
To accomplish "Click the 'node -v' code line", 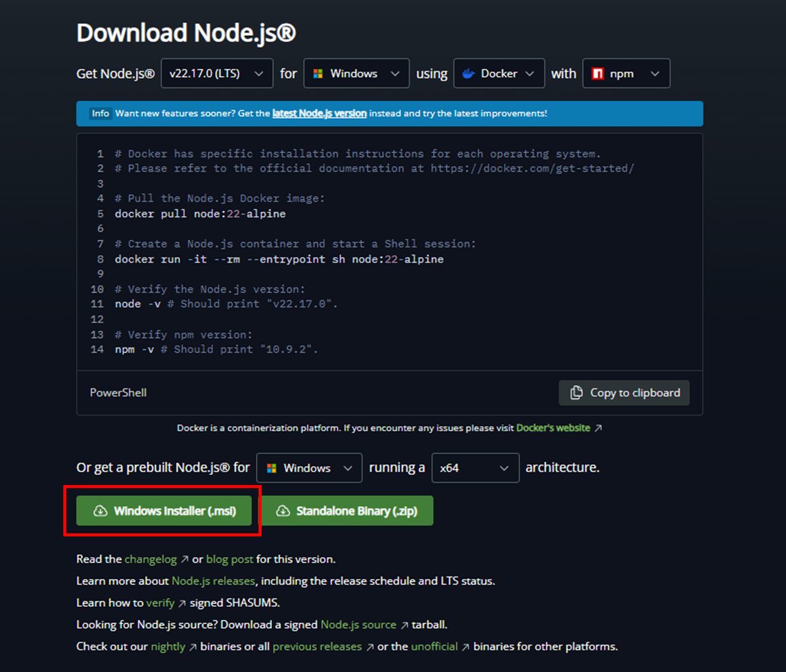I will [226, 304].
